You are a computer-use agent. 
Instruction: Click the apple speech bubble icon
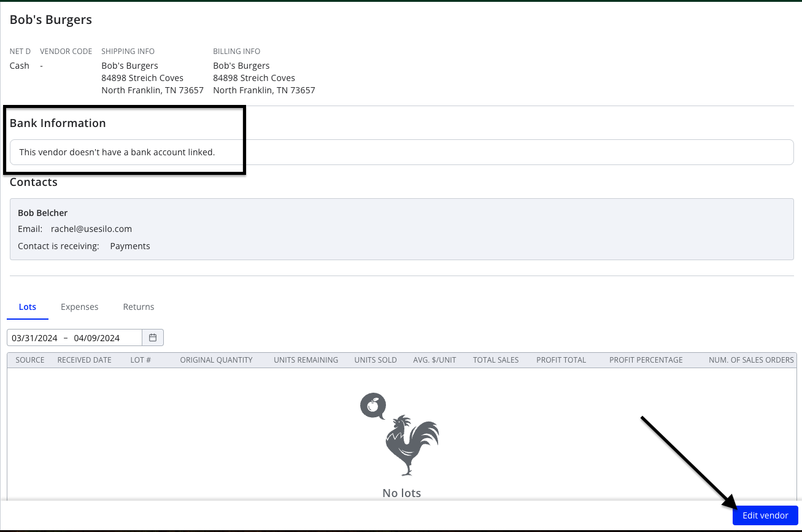pyautogui.click(x=372, y=405)
